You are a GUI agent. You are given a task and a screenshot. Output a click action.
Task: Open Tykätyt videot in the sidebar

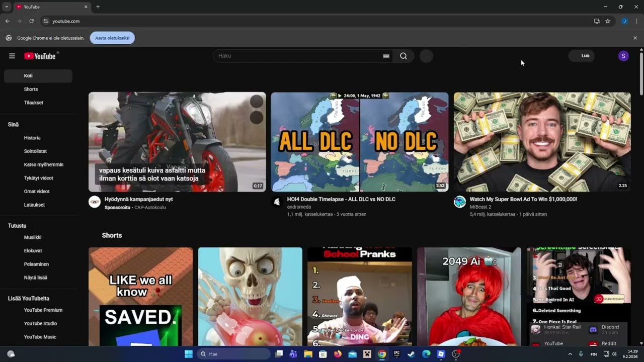[38, 178]
